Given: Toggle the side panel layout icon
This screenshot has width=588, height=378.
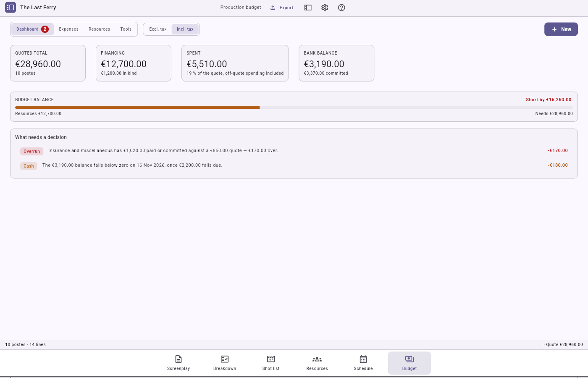Looking at the screenshot, I should coord(308,8).
